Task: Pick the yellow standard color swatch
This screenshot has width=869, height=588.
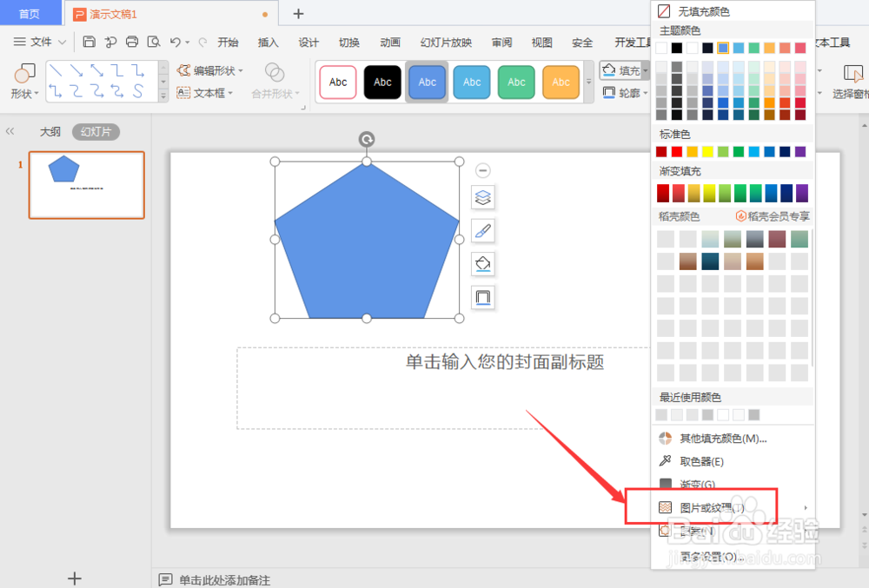Action: (x=707, y=151)
